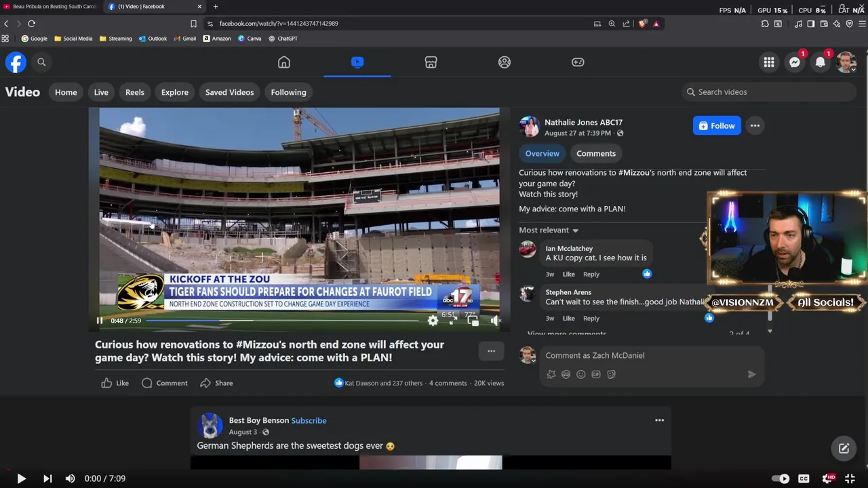
Task: Toggle YouTube autoplay switch
Action: click(x=781, y=479)
